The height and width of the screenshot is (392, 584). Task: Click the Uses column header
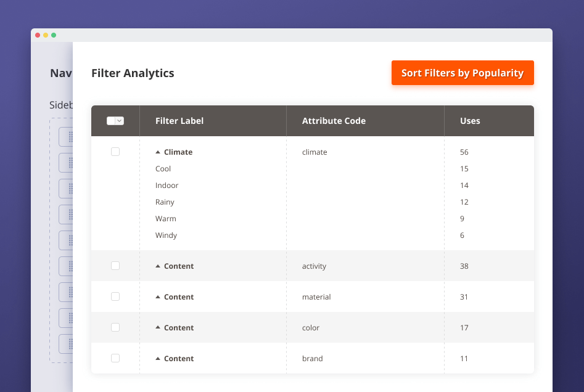click(x=470, y=121)
